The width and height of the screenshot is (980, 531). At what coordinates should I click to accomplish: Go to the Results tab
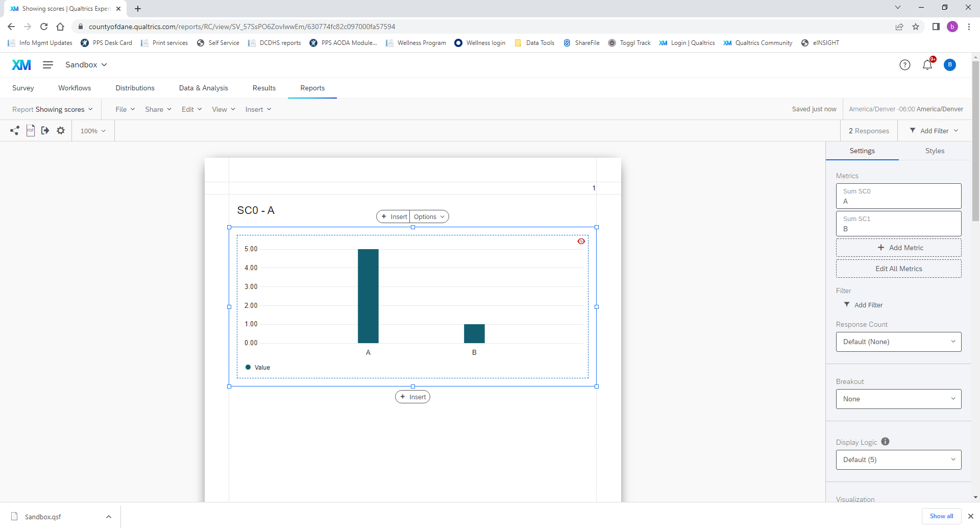[x=264, y=88]
